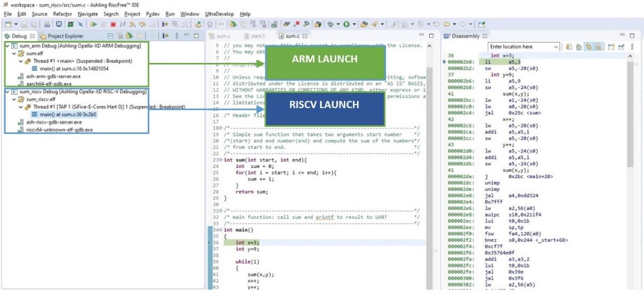644x299 pixels.
Task: Click the New wizard toolbar icon
Action: pyautogui.click(x=7, y=24)
